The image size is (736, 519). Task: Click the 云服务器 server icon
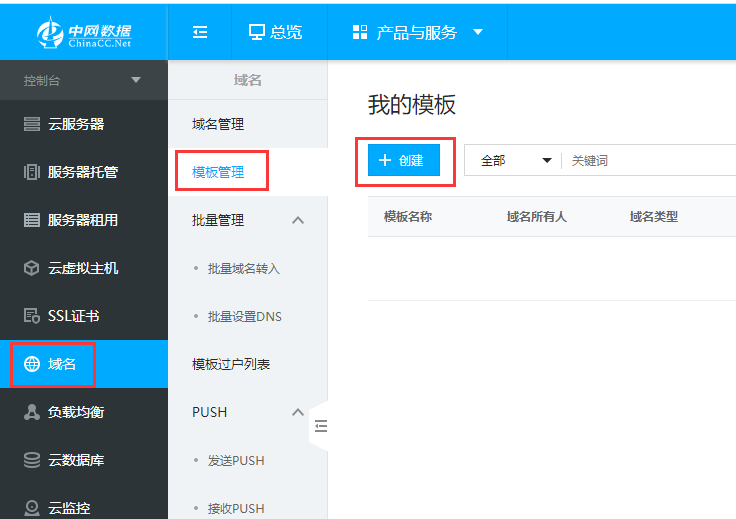click(32, 124)
